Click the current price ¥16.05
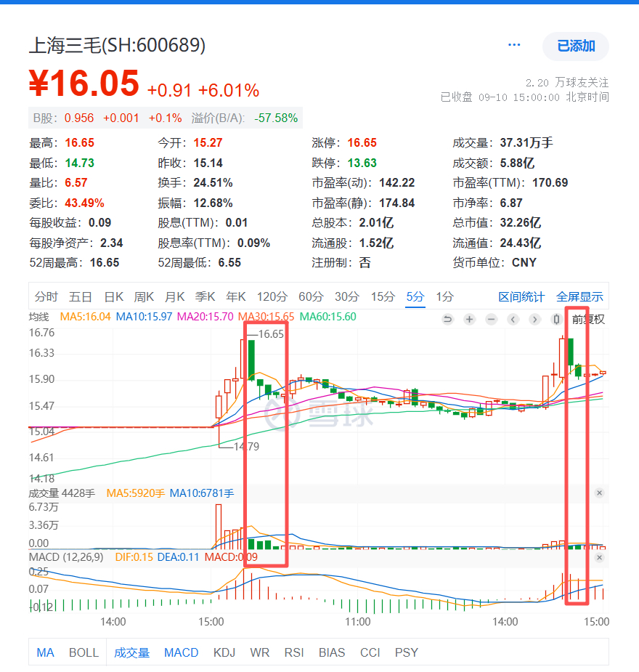Image resolution: width=639 pixels, height=672 pixels. (x=84, y=83)
